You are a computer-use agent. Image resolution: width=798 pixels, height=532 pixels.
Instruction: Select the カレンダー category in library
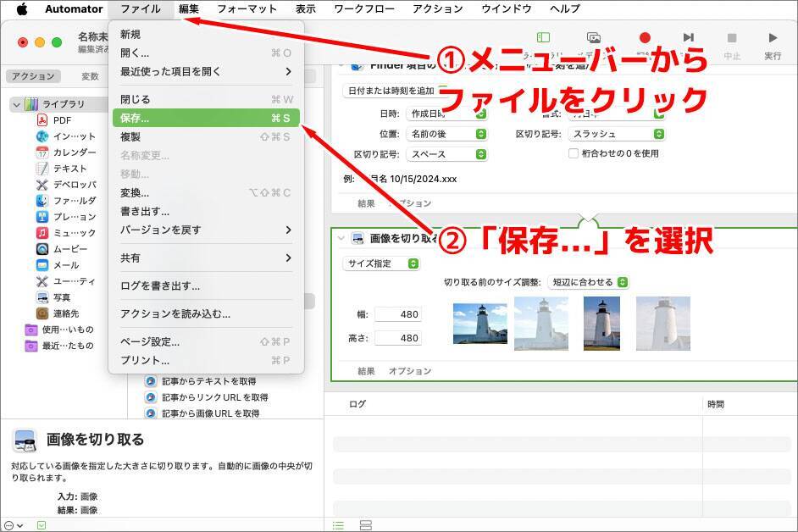point(74,152)
